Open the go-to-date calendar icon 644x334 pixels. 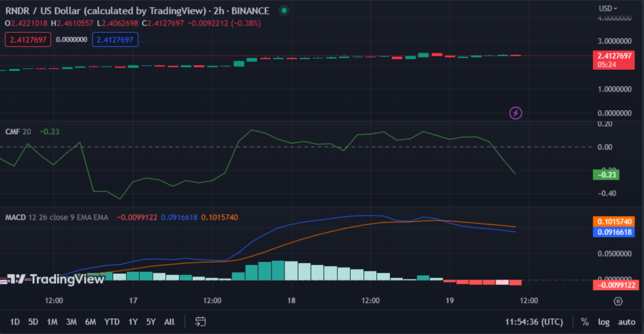pos(200,322)
